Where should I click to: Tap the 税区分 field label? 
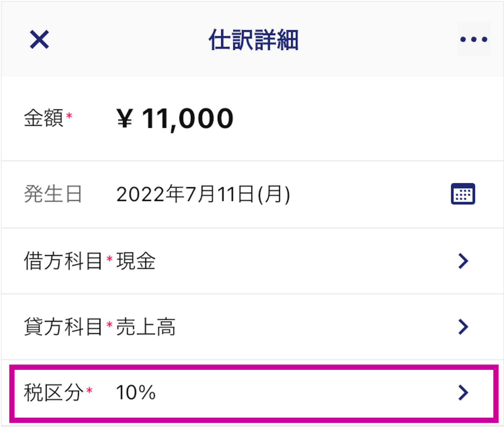tap(53, 392)
